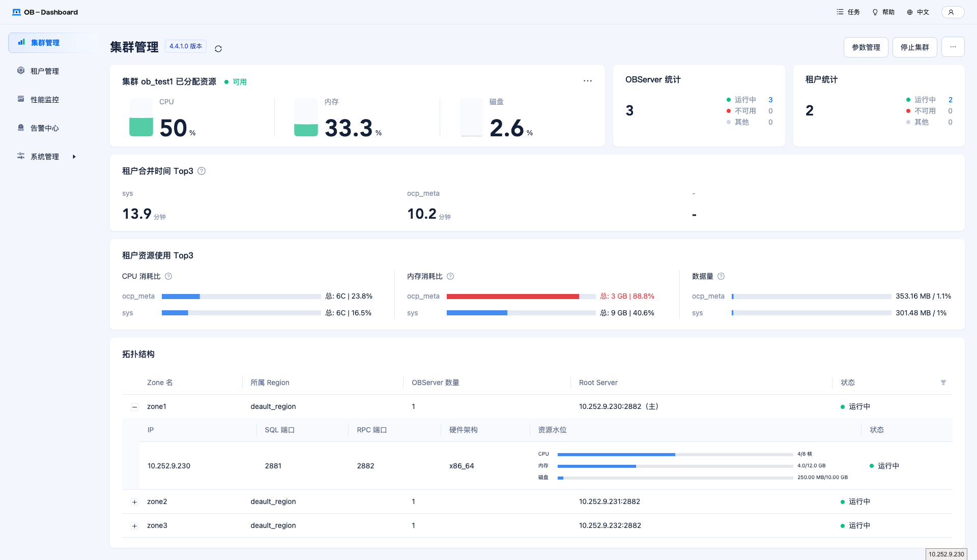977x560 pixels.
Task: Open 告警中心 in the sidebar
Action: coord(45,128)
